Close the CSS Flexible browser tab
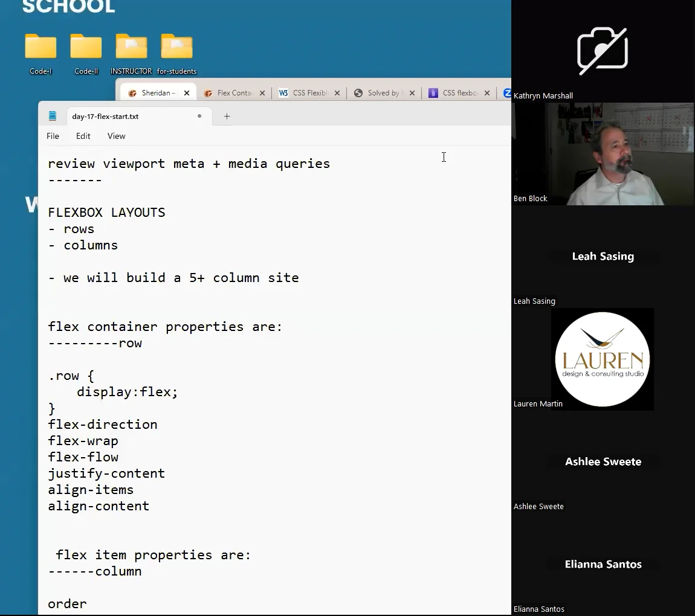 click(x=337, y=93)
